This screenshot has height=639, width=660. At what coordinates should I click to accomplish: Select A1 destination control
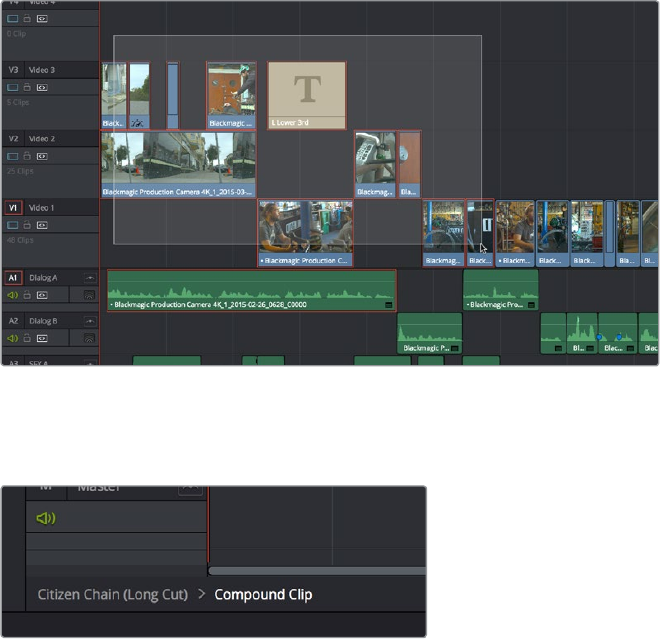click(13, 278)
